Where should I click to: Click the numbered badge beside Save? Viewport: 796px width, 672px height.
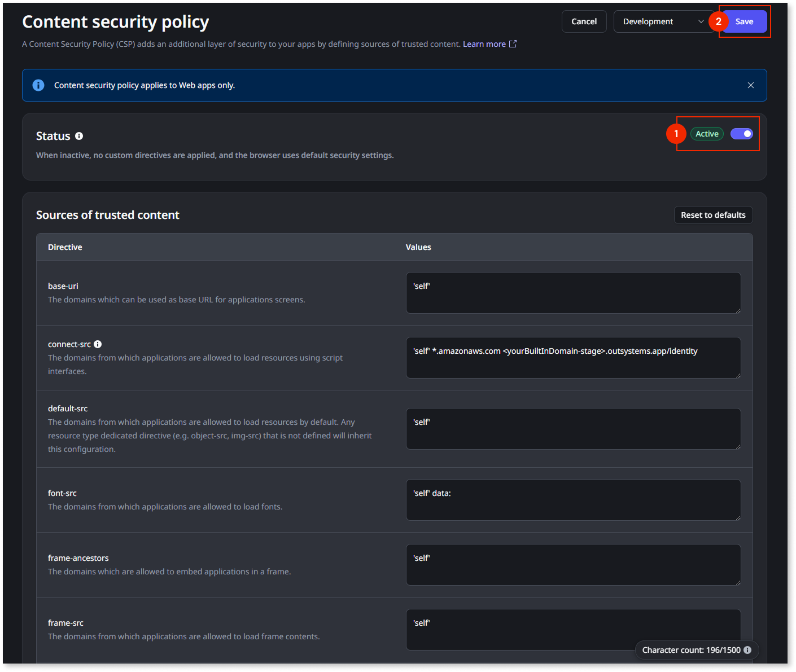[719, 21]
